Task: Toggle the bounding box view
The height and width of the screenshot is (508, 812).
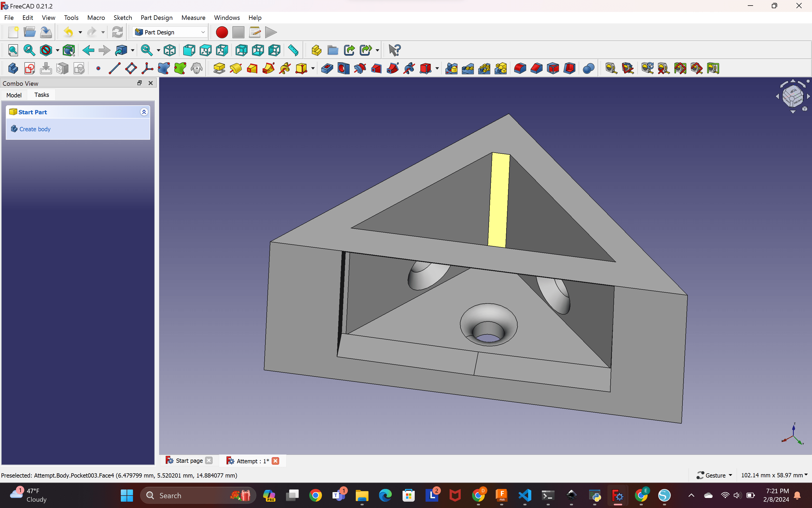Action: click(x=69, y=50)
